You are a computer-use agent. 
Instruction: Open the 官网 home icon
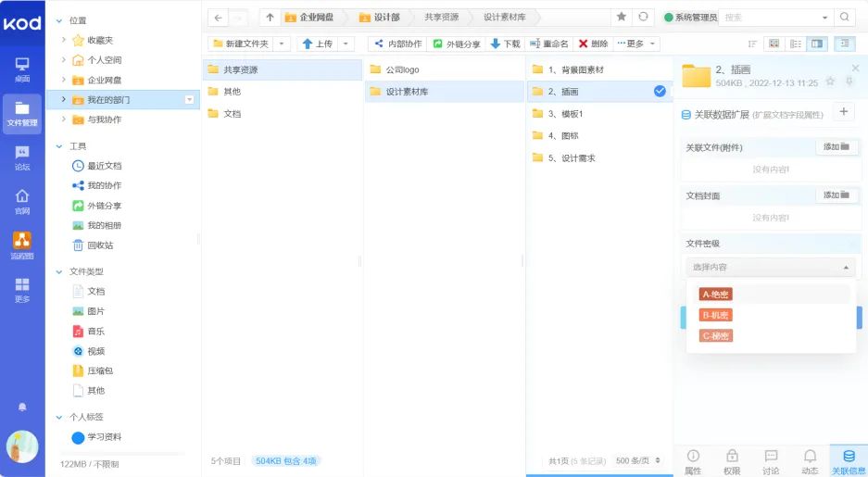[x=22, y=202]
